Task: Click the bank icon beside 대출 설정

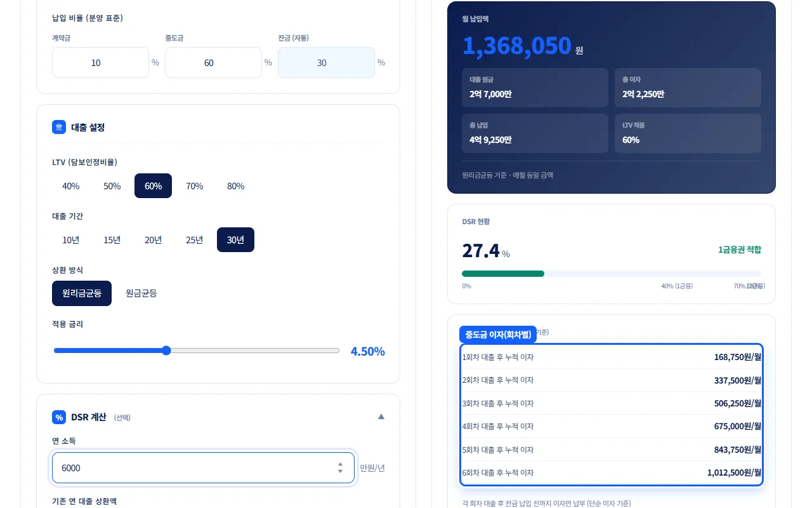Action: click(x=59, y=127)
